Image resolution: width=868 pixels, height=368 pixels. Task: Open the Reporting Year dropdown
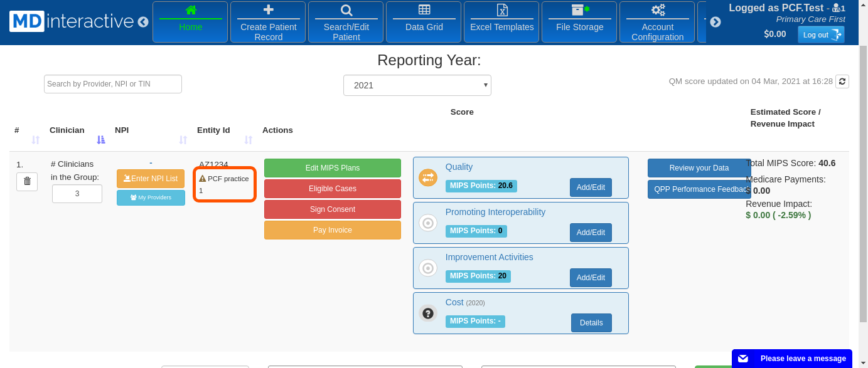417,85
